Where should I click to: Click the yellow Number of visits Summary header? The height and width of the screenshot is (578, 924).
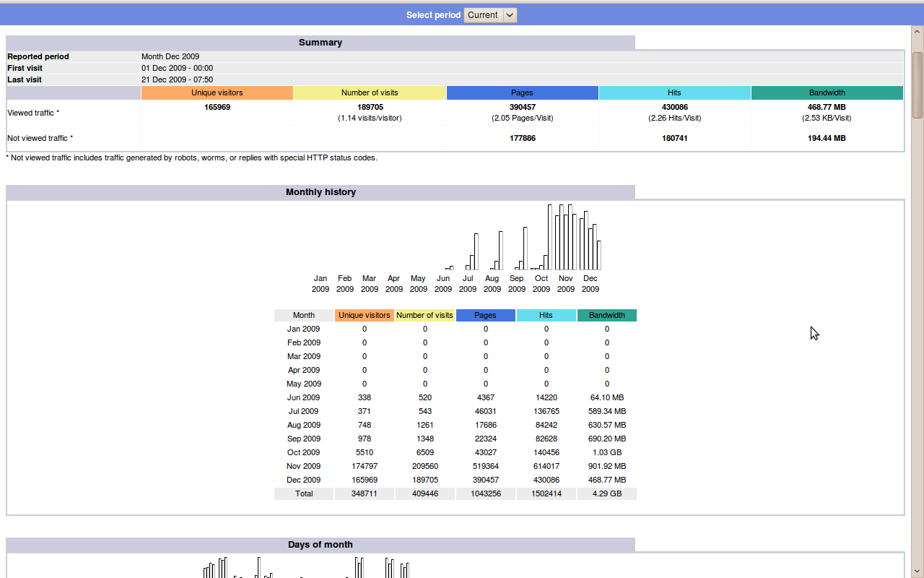(x=370, y=92)
